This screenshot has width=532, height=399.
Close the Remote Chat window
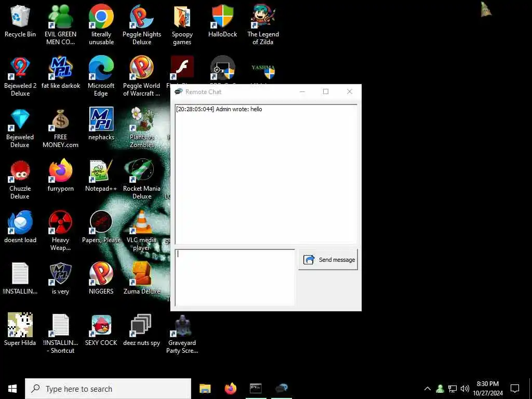click(x=350, y=91)
